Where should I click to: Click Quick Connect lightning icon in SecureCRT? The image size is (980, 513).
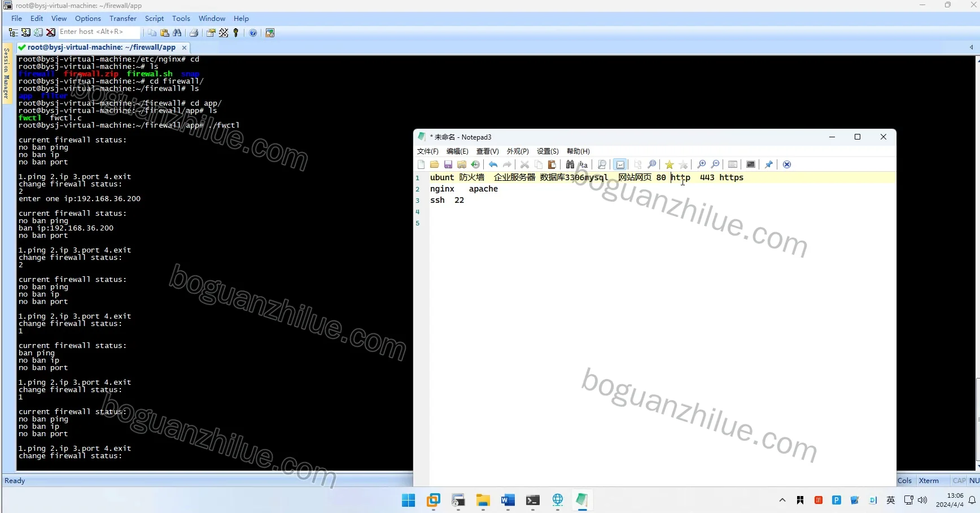tap(26, 33)
